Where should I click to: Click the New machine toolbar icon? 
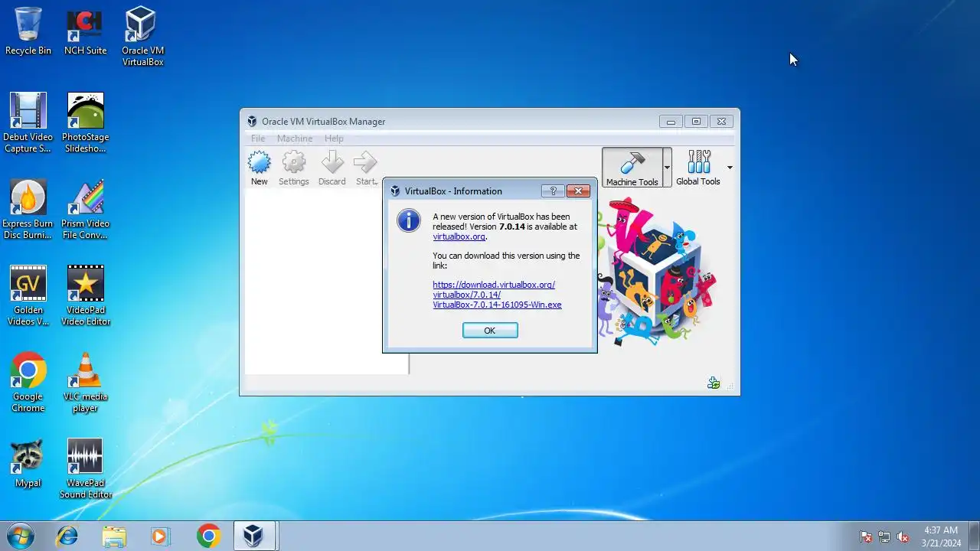click(260, 168)
